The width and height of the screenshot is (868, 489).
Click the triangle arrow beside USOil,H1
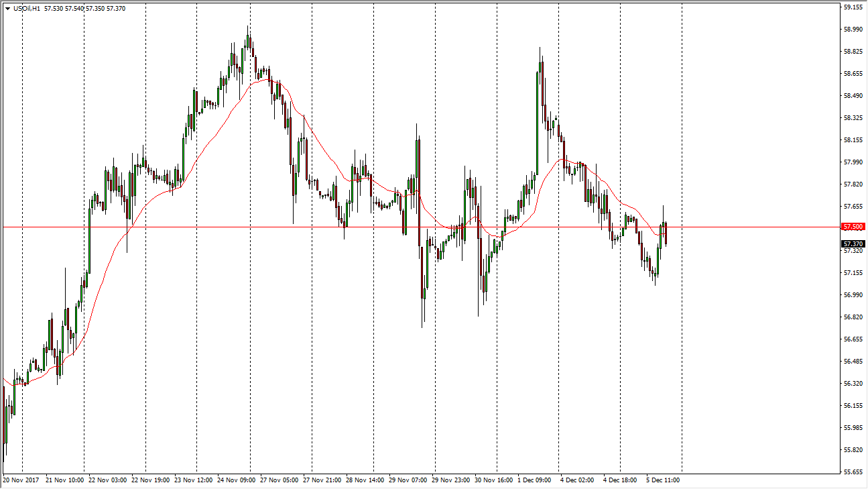[7, 9]
